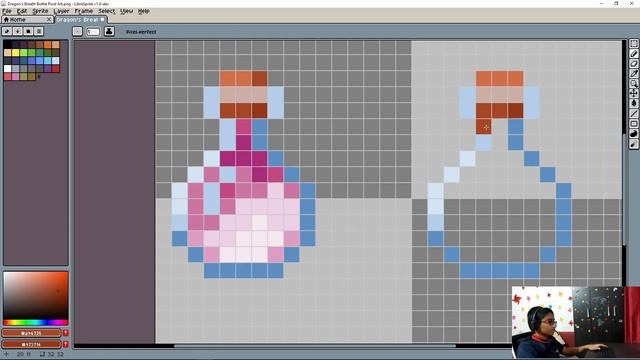The image size is (640, 360).
Task: Choose the bright orange palette swatch
Action: coord(47,44)
